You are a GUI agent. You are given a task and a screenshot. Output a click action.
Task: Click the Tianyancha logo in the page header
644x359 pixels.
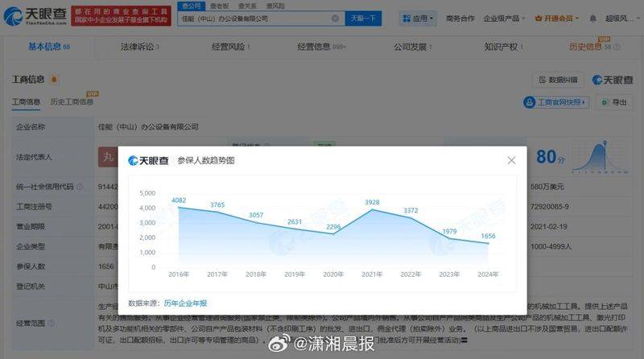35,15
